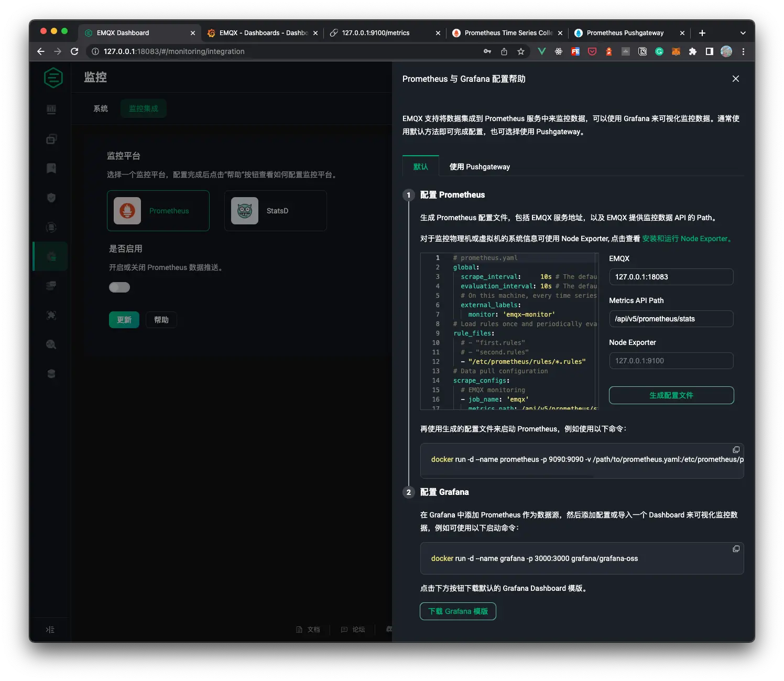Open the access control shield icon
This screenshot has height=681, width=784.
pos(51,198)
